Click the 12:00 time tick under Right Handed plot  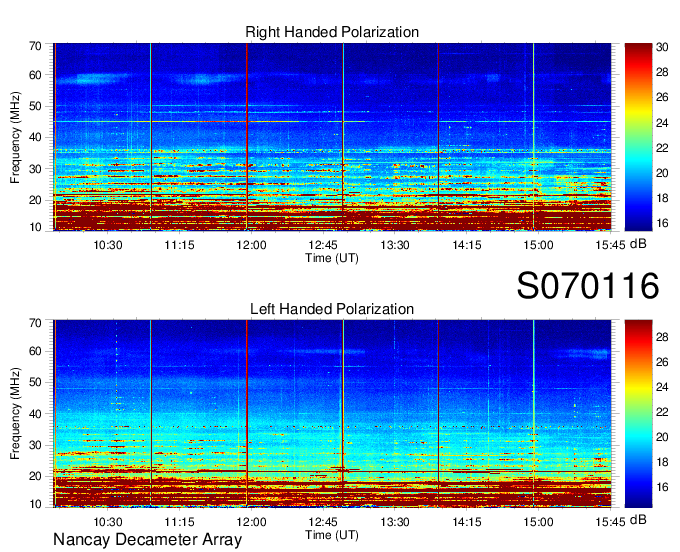click(x=252, y=245)
